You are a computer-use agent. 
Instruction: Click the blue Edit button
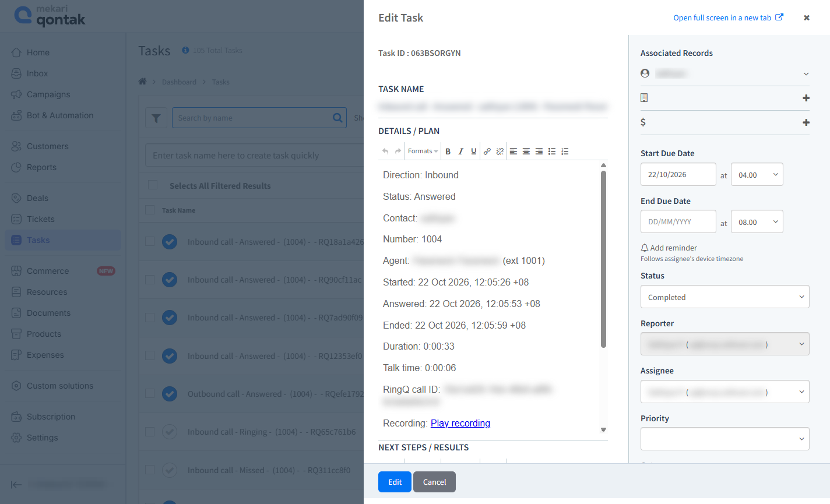pyautogui.click(x=395, y=482)
